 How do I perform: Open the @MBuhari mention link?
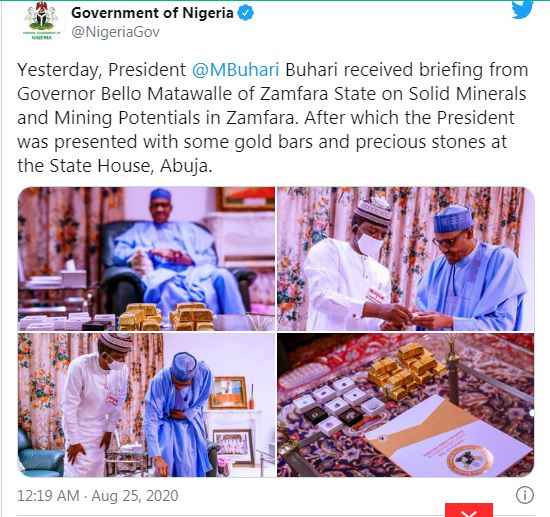(235, 69)
